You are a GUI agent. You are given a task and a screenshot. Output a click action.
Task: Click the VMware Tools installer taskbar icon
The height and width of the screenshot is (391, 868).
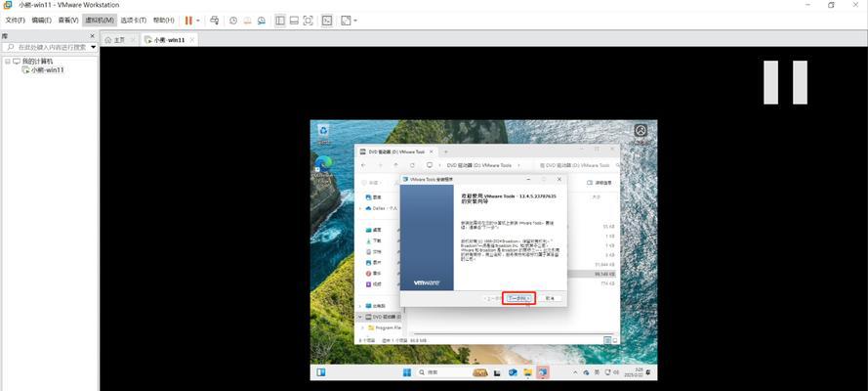pos(543,372)
